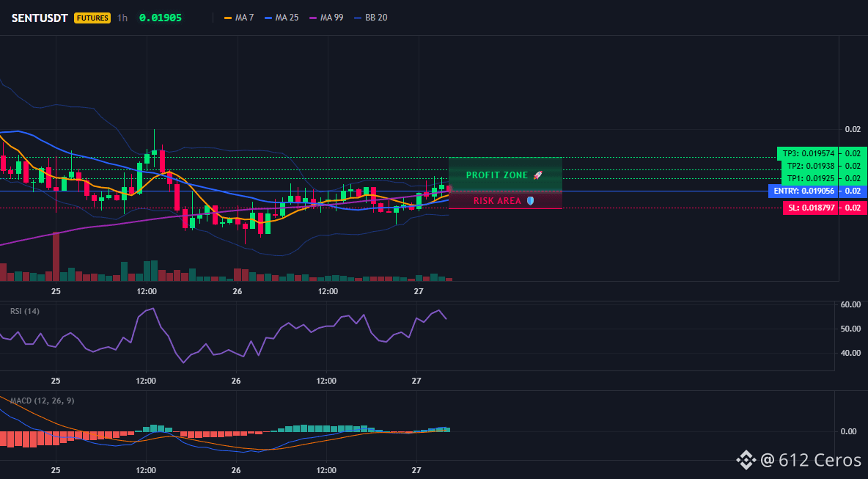This screenshot has width=868, height=479.
Task: Click the TP3: 0.019574 price label
Action: tap(807, 153)
